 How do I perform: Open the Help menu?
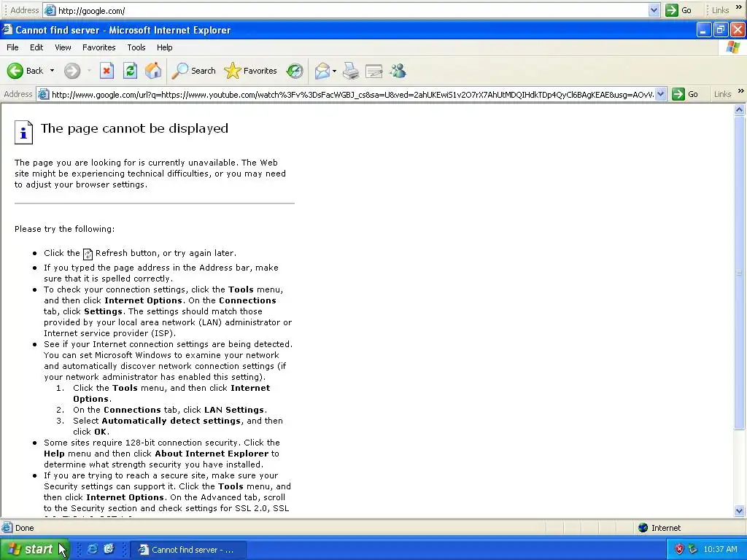pos(165,47)
